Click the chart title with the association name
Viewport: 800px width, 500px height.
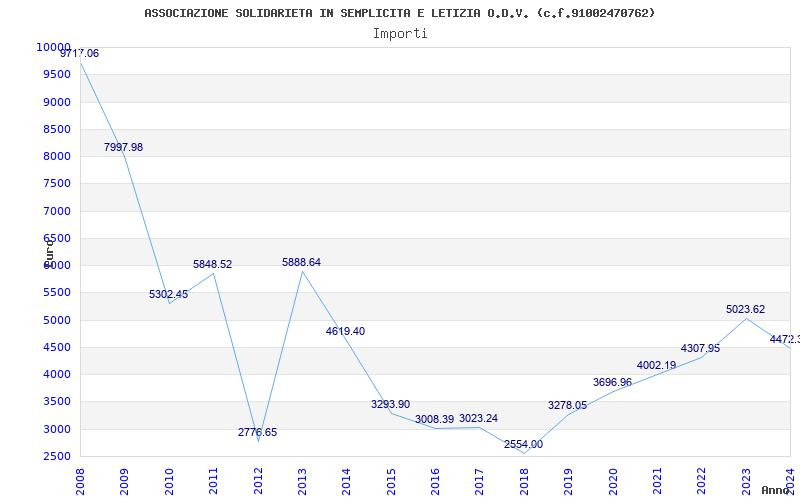(399, 13)
